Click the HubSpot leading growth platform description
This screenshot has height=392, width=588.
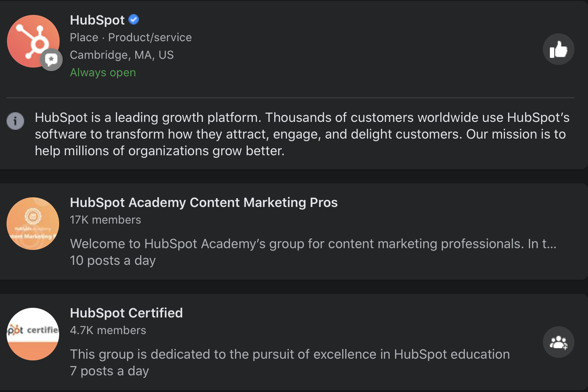click(302, 134)
